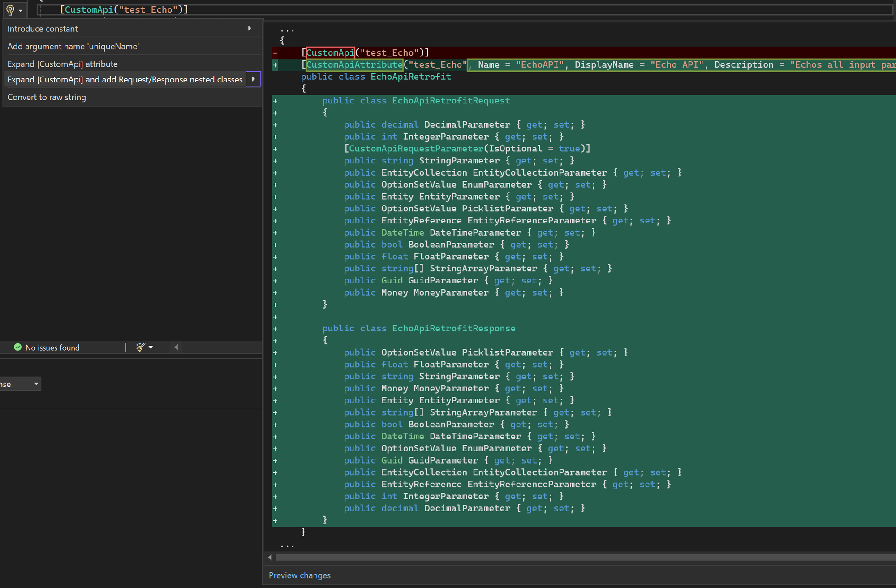The height and width of the screenshot is (588, 896).
Task: Click the No issues found status text
Action: (52, 348)
